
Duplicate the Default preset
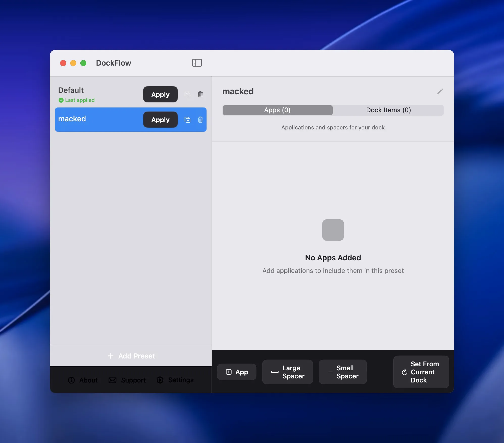pos(187,95)
